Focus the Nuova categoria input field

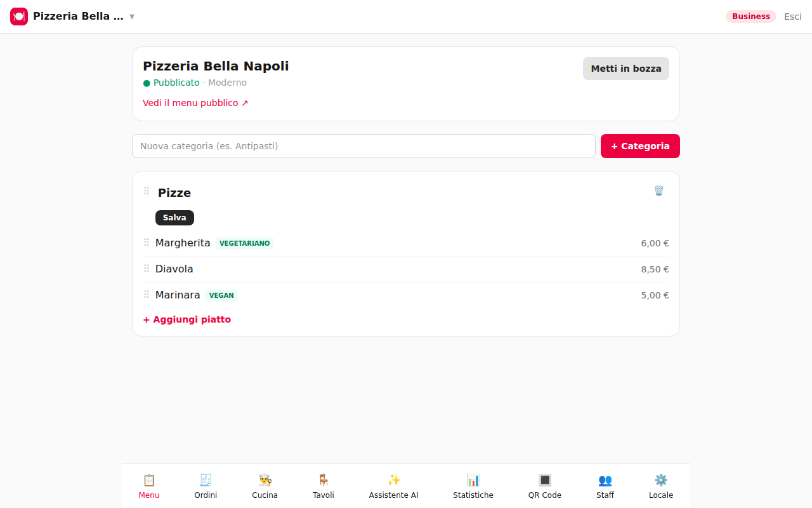pos(363,146)
